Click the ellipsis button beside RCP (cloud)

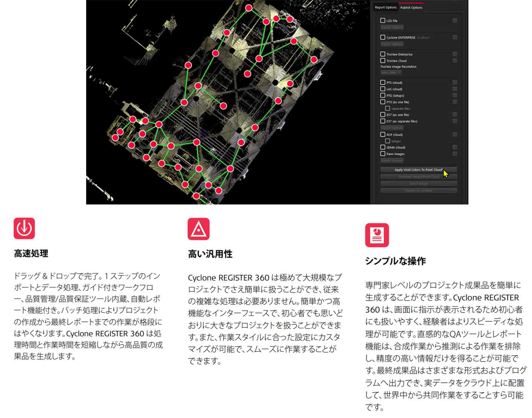454,134
